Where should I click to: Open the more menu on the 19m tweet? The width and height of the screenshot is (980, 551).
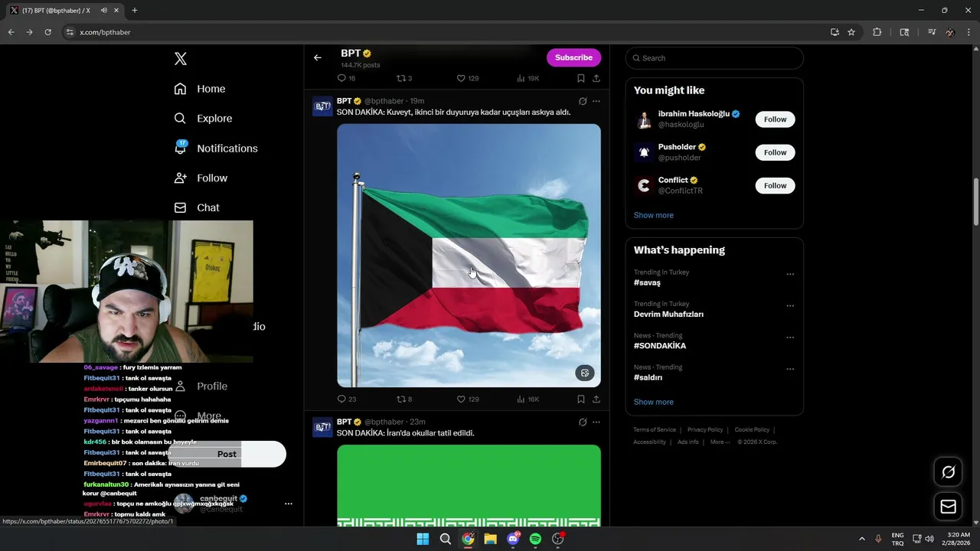596,101
